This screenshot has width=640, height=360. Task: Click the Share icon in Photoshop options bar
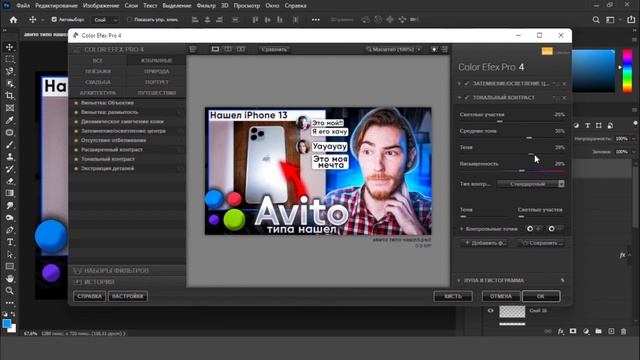(631, 20)
